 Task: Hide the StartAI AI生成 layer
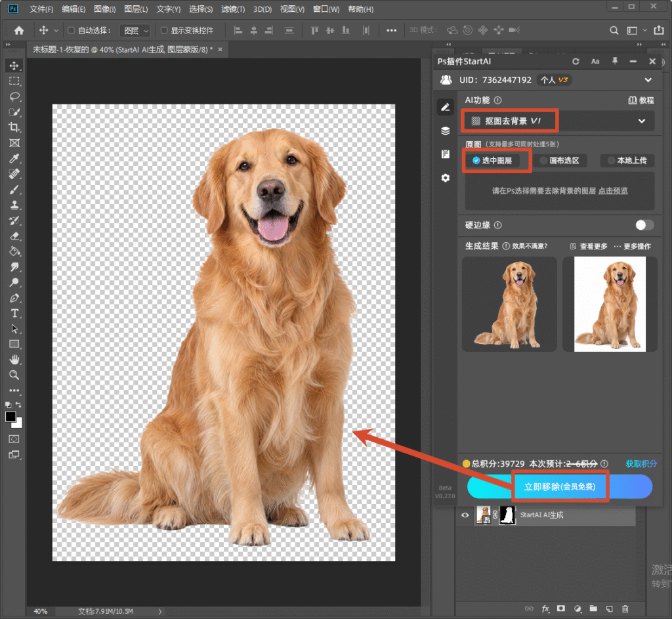465,515
